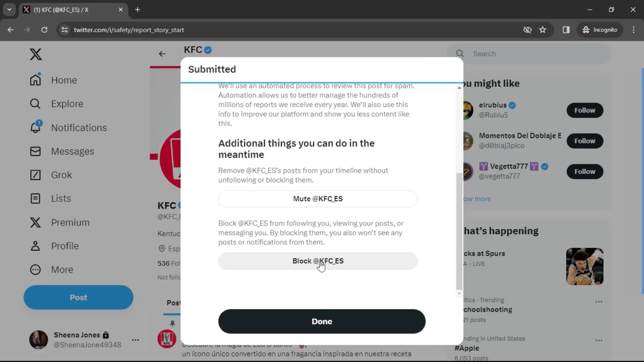This screenshot has height=362, width=644.
Task: Click Post compose button
Action: click(78, 297)
